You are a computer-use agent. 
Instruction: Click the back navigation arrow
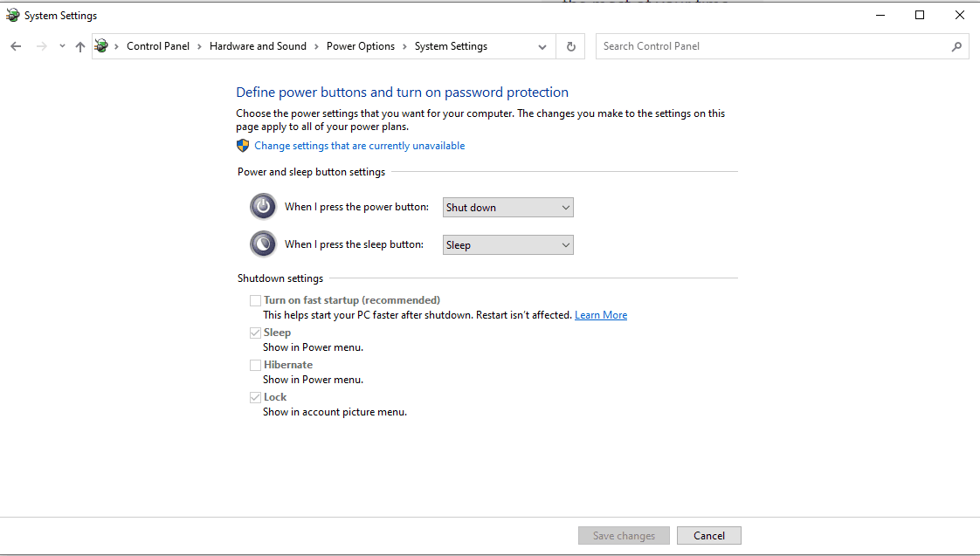[x=16, y=46]
